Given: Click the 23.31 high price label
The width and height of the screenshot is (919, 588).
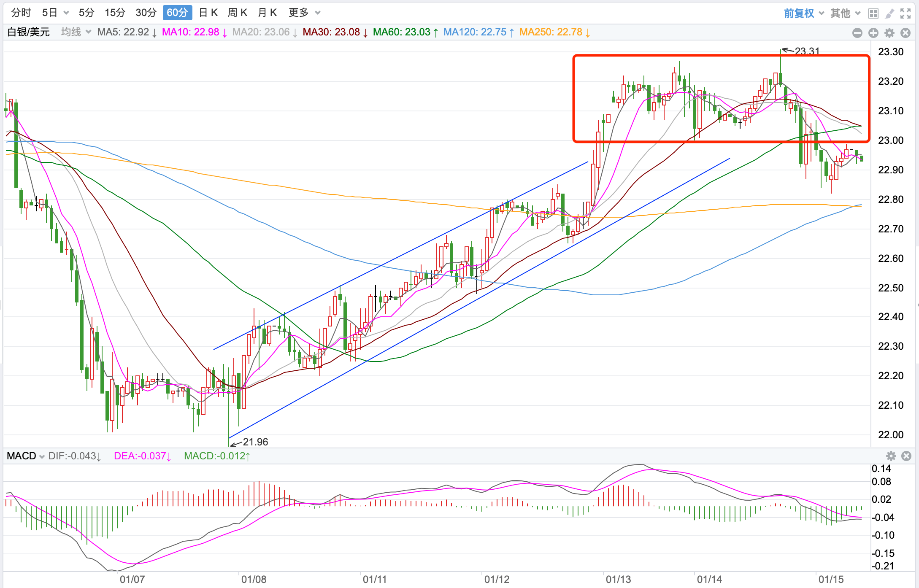Looking at the screenshot, I should coord(807,51).
